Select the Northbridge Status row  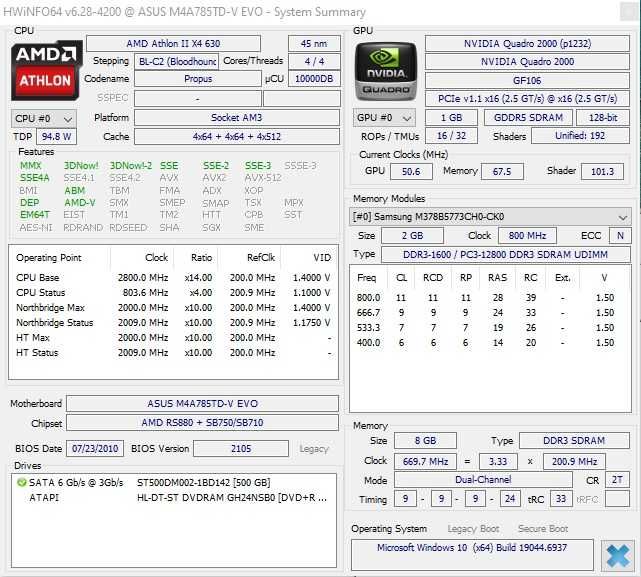coord(173,323)
